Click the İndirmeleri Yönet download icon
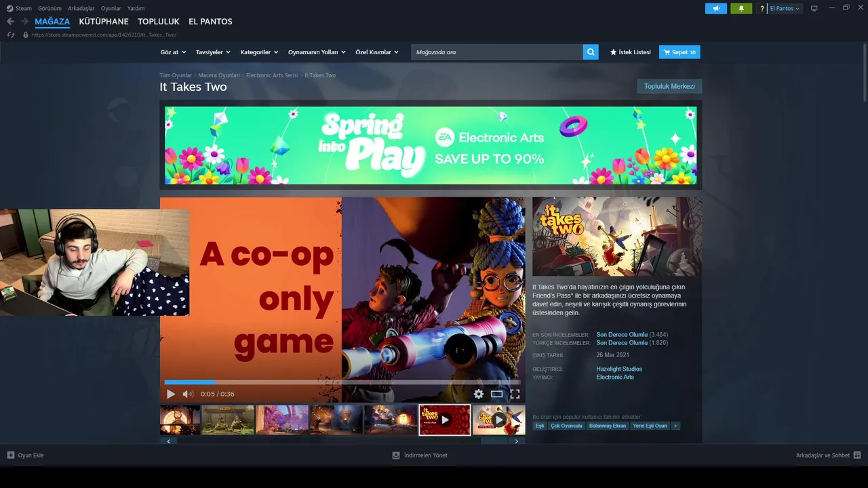The height and width of the screenshot is (488, 868). click(396, 455)
